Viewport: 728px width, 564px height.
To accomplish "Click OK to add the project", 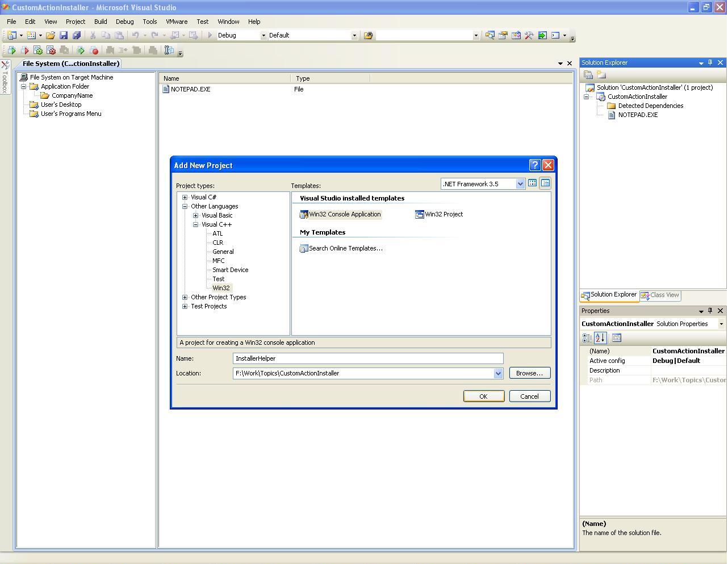I will pyautogui.click(x=483, y=396).
